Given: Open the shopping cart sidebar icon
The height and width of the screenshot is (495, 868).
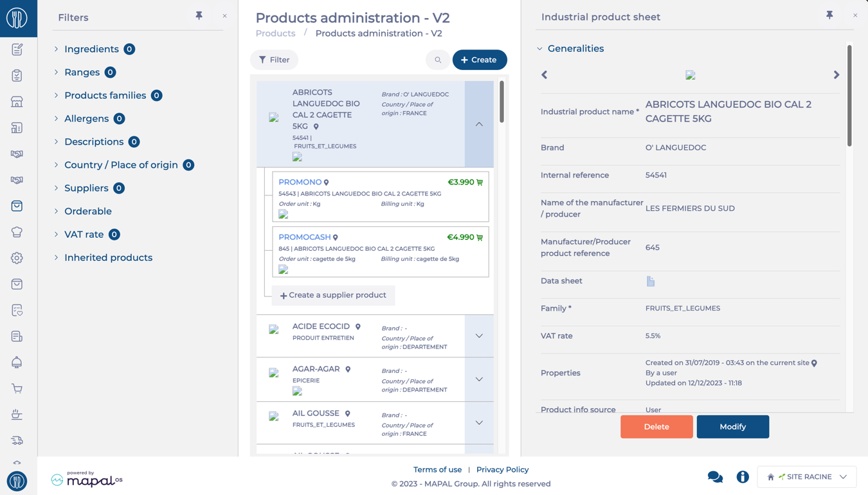Looking at the screenshot, I should click(17, 388).
